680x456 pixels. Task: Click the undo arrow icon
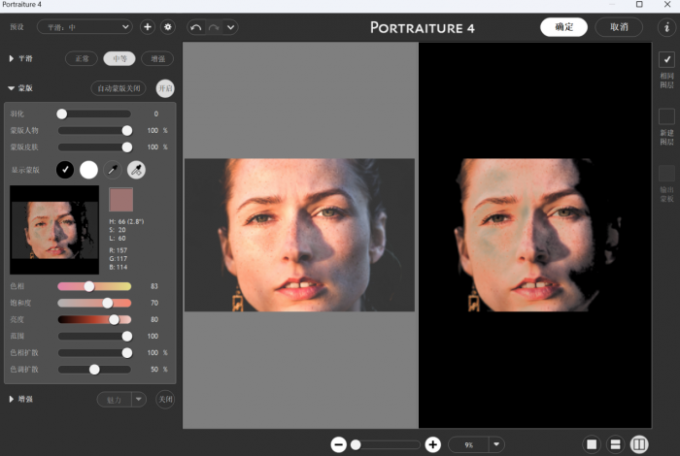click(196, 27)
